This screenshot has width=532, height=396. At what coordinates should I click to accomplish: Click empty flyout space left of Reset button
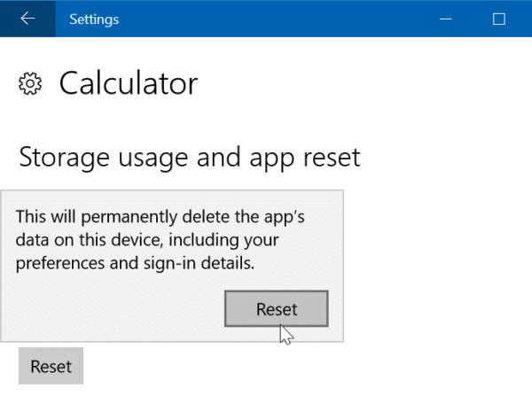tap(115, 310)
